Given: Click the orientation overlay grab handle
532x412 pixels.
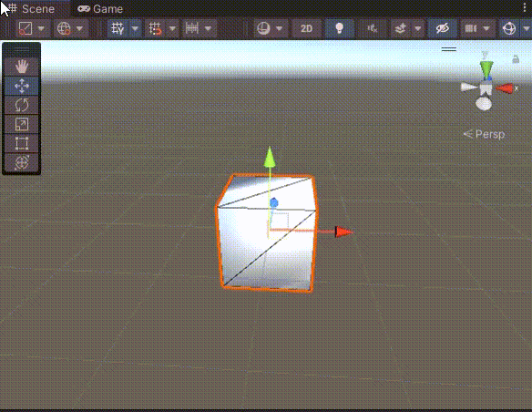Looking at the screenshot, I should pyautogui.click(x=449, y=49).
